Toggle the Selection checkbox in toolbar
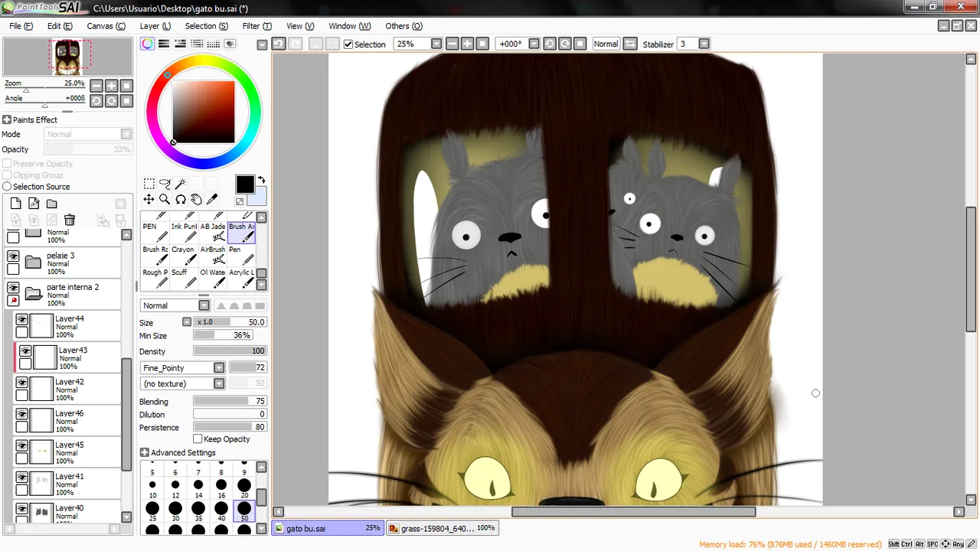The image size is (980, 551). 348,44
